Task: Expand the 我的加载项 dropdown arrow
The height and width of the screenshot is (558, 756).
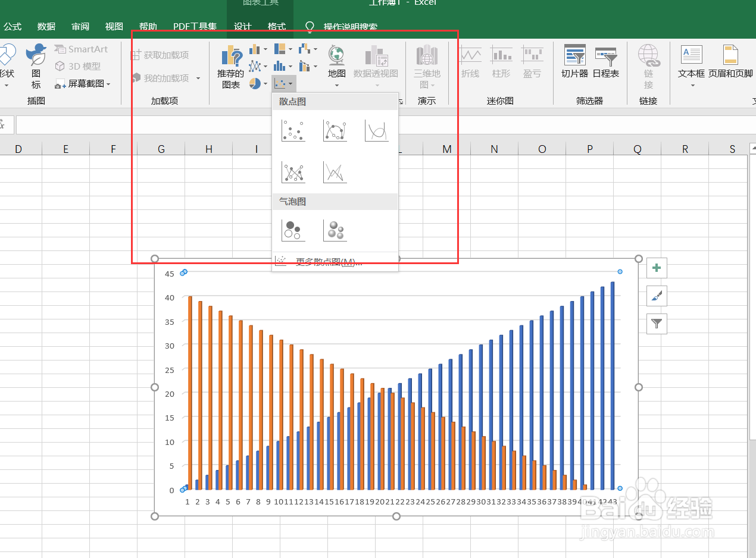Action: (198, 78)
